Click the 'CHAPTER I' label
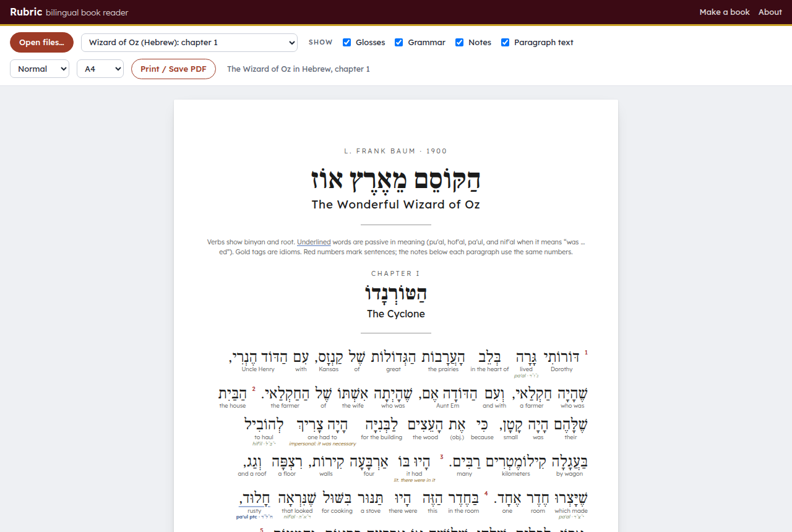This screenshot has width=792, height=532. 396,273
